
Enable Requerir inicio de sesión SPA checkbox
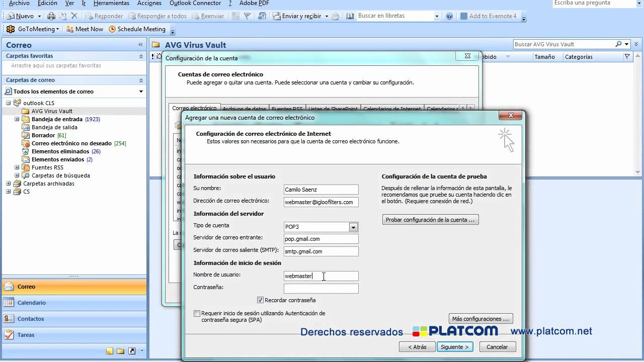[x=197, y=313]
